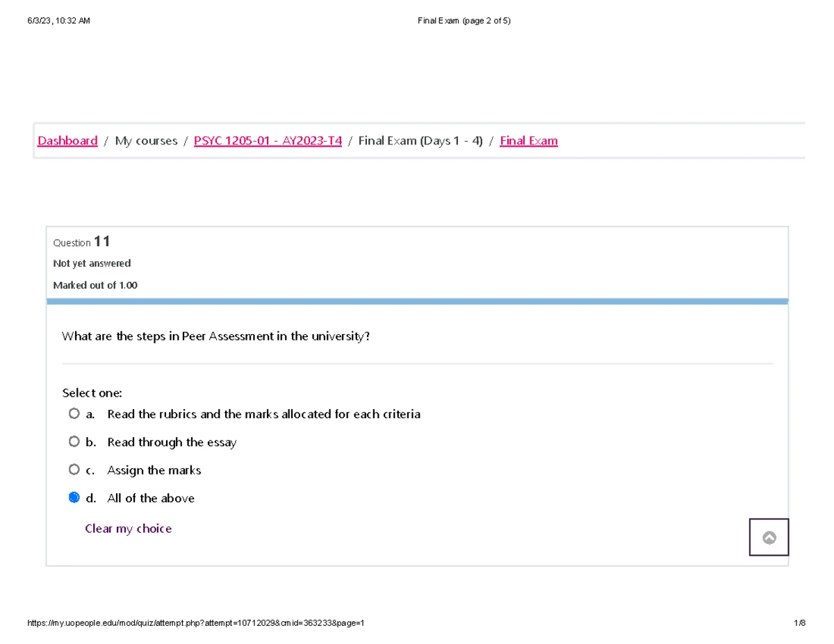Choose the radio button for option b
Screen dimensions: 834x644
click(74, 442)
